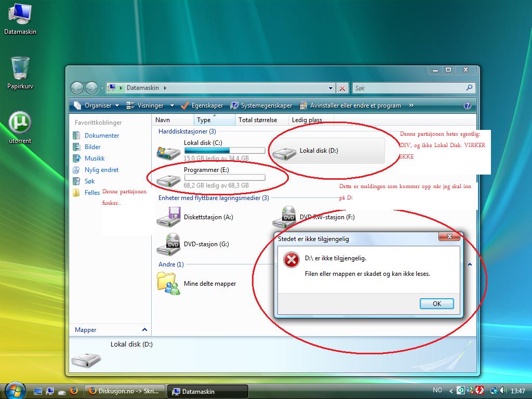Click the 13:47 system clock
The height and width of the screenshot is (399, 532).
click(518, 391)
